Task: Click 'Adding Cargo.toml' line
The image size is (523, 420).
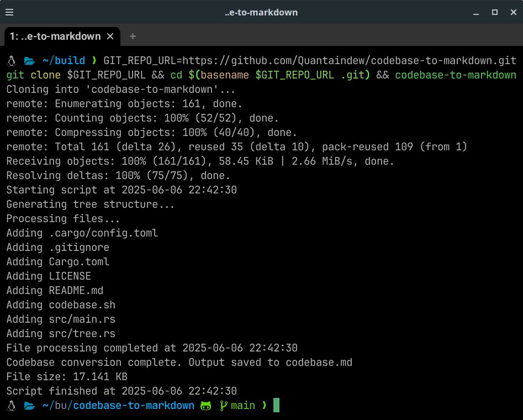Action: (57, 261)
